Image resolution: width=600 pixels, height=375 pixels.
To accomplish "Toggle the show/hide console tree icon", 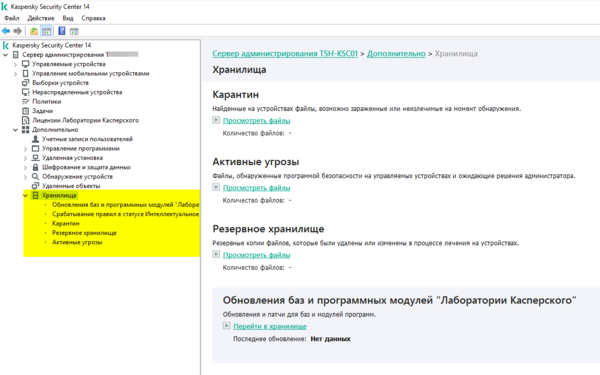I will (46, 31).
